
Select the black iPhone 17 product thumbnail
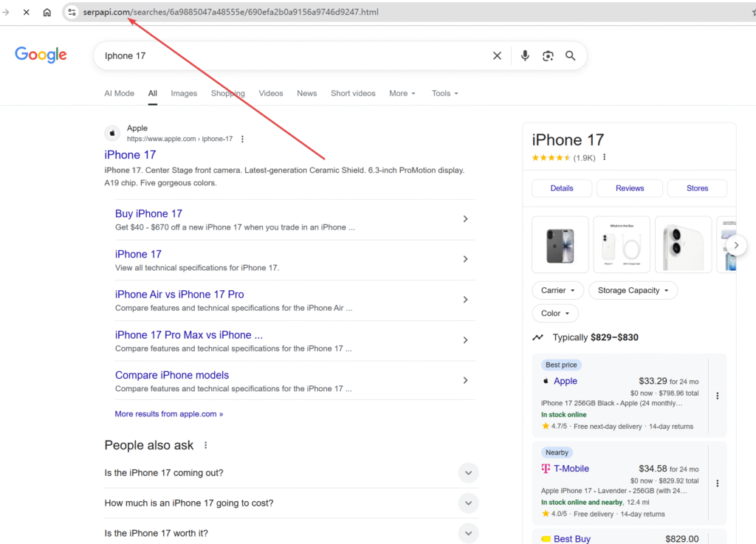click(560, 244)
